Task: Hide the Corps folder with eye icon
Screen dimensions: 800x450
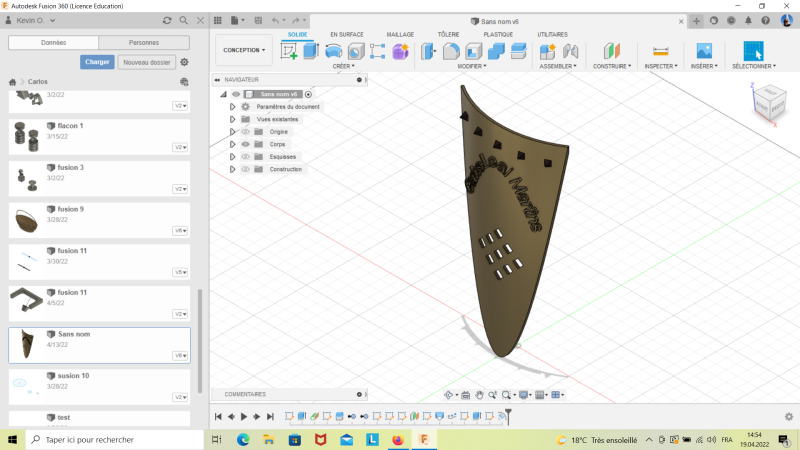Action: [245, 144]
